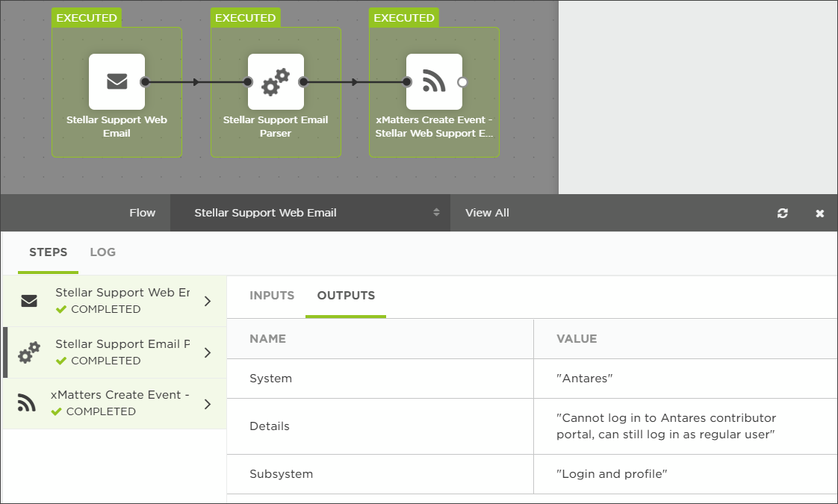
Task: Click the "Cannot log in to Antares" value cell
Action: [686, 426]
